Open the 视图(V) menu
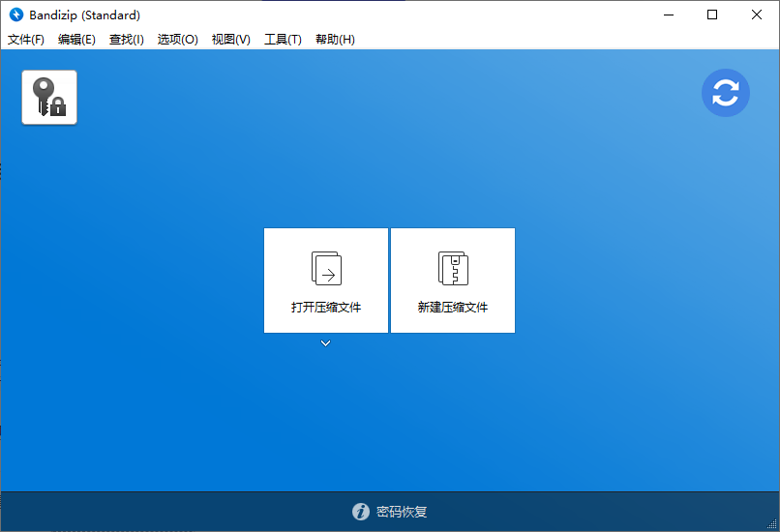The height and width of the screenshot is (532, 780). (x=231, y=40)
